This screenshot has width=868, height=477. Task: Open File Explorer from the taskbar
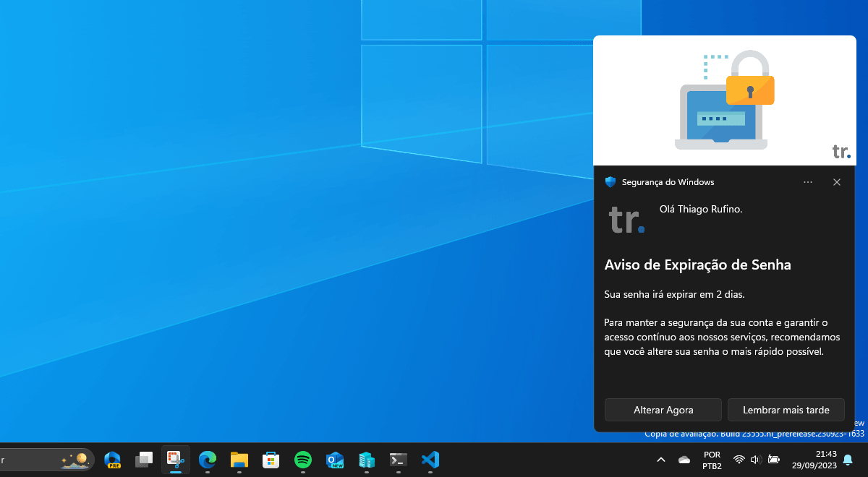239,460
